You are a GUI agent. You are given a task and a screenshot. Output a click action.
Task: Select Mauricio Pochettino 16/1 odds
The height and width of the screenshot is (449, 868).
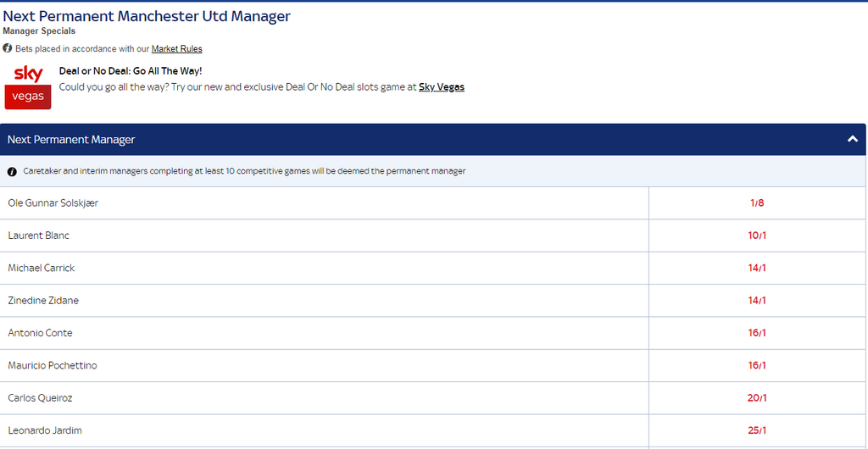click(757, 365)
